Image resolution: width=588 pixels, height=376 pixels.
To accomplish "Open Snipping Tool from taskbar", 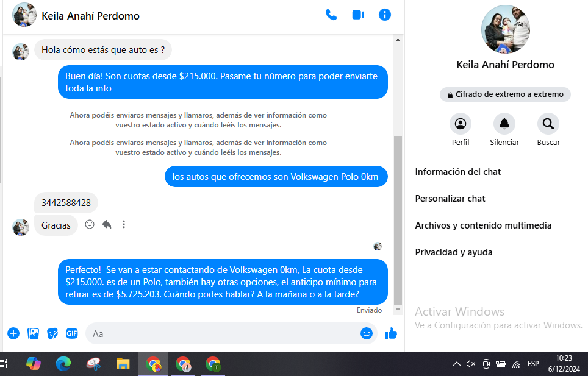I will pyautogui.click(x=93, y=364).
